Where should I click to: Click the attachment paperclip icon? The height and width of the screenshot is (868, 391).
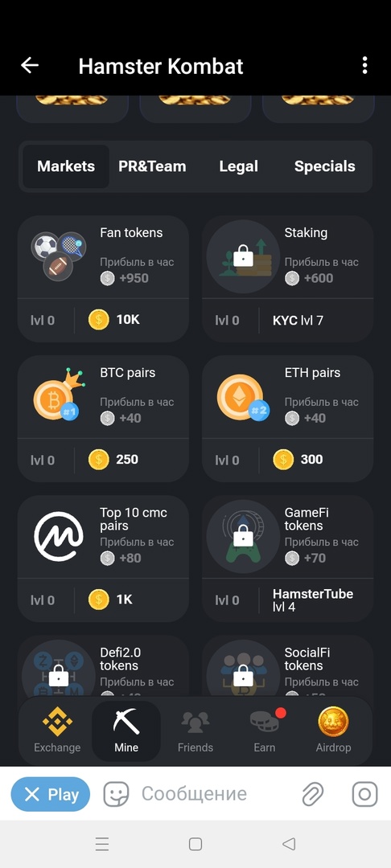click(x=313, y=794)
